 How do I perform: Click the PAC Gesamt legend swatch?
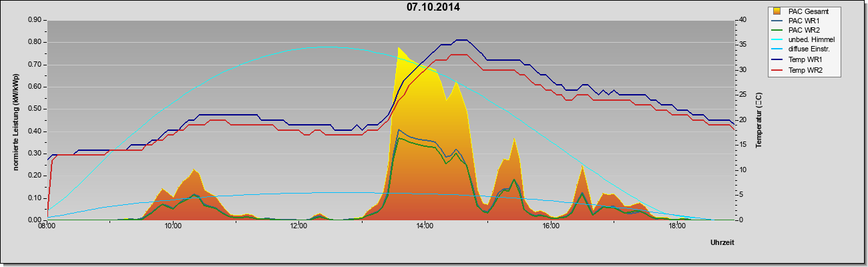click(x=777, y=11)
